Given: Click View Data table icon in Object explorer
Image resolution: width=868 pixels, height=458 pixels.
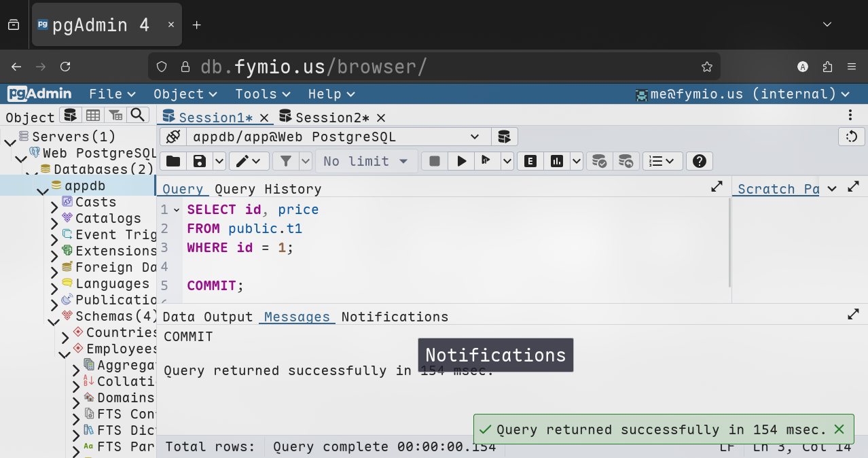Looking at the screenshot, I should point(93,116).
